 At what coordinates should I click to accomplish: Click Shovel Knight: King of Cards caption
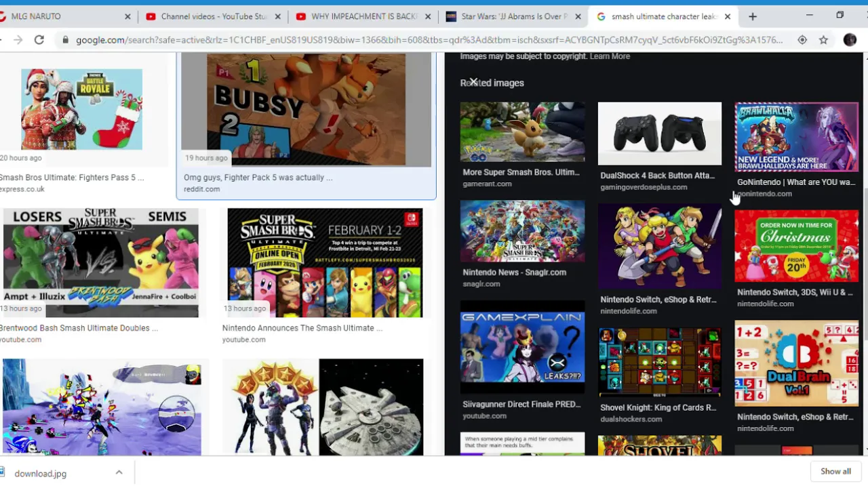(658, 408)
